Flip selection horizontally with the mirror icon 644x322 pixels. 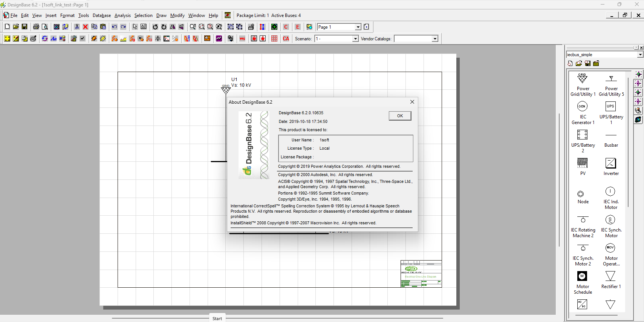point(173,27)
